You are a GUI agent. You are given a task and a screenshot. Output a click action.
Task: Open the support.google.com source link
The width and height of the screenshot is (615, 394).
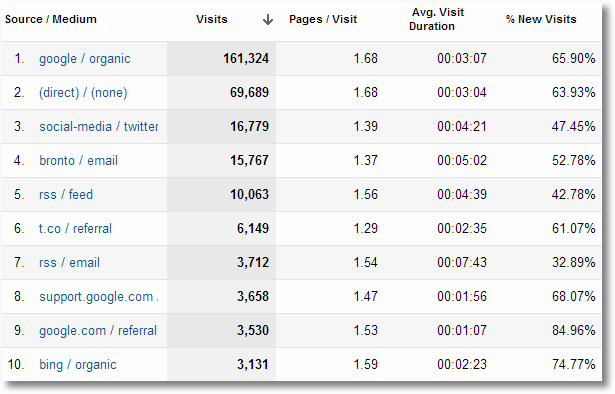click(x=98, y=297)
